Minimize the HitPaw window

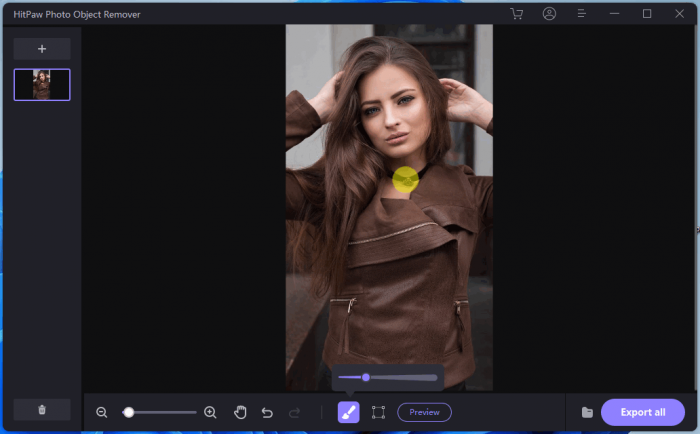(x=614, y=14)
